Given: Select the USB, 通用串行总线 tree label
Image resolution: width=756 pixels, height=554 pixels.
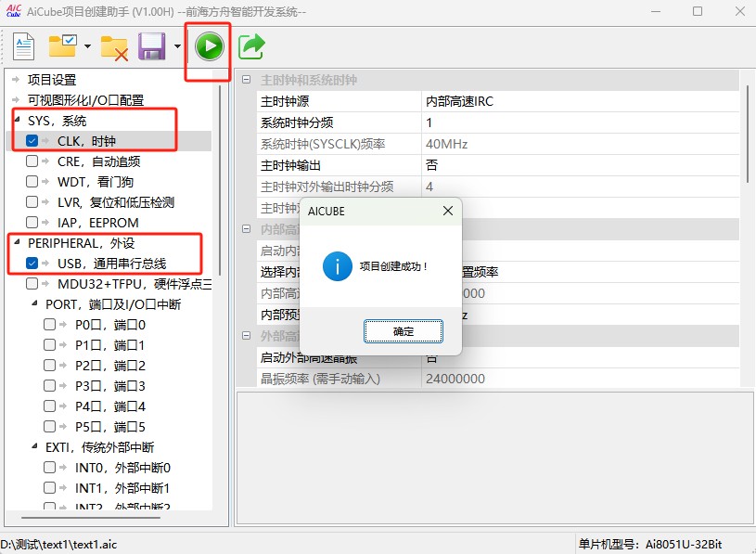Looking at the screenshot, I should (x=112, y=264).
